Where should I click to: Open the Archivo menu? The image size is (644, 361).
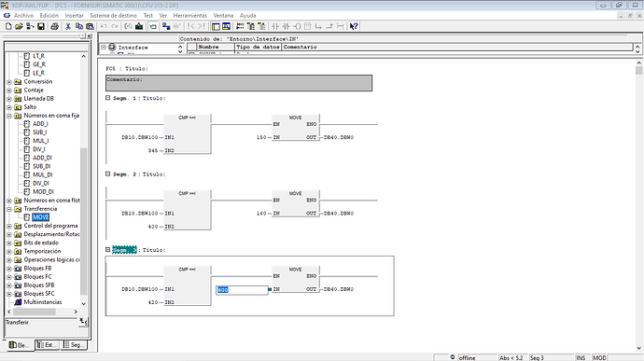(24, 16)
